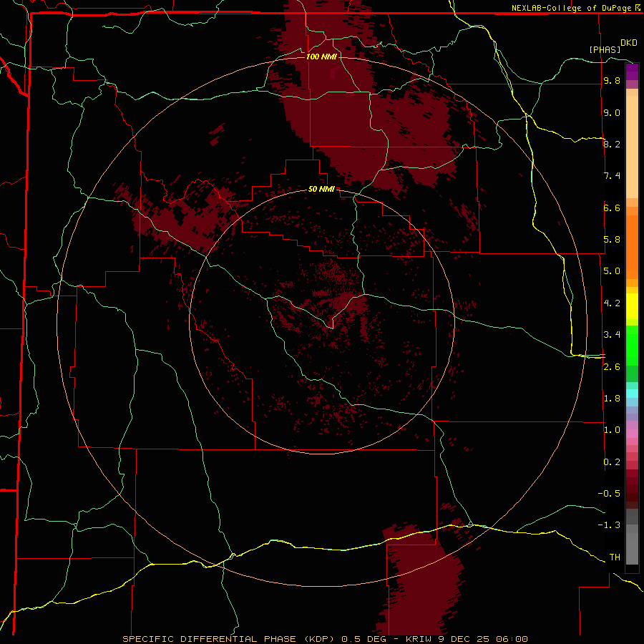Click the 9.8 value on color scale
Screen dimensions: 644x644
click(x=612, y=81)
